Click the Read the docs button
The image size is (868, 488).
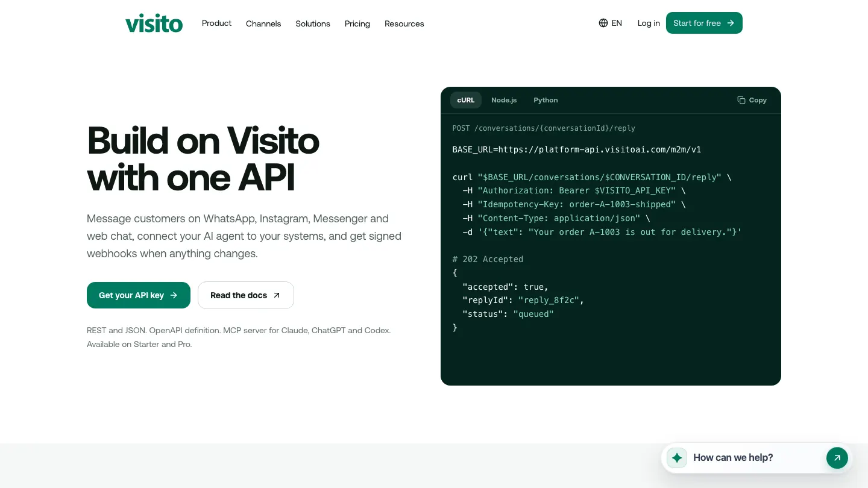click(x=246, y=295)
